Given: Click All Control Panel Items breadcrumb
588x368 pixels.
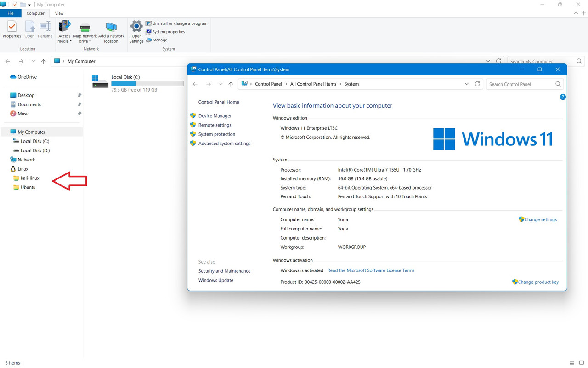Looking at the screenshot, I should point(313,84).
